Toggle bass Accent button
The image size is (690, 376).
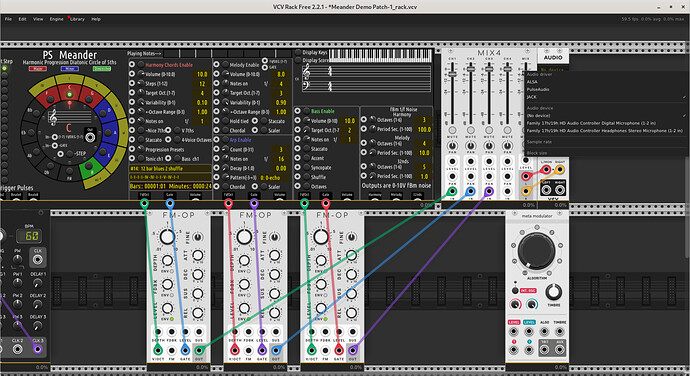tap(306, 158)
